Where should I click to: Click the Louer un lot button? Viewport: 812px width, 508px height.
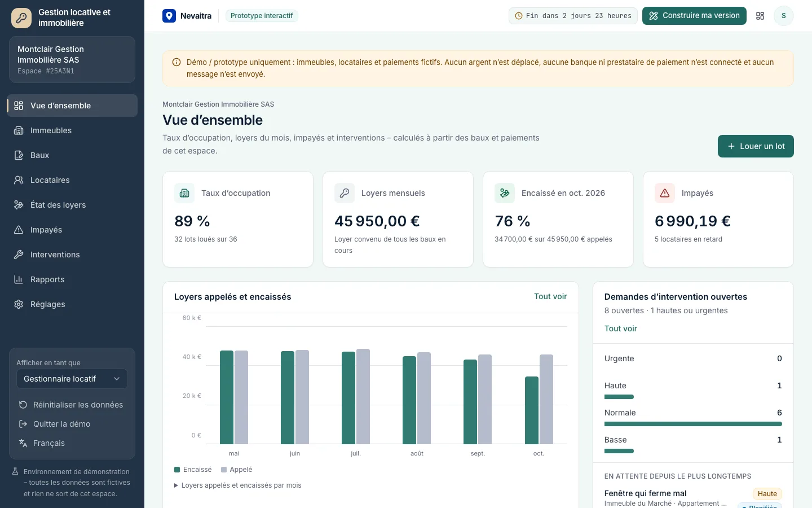click(756, 146)
